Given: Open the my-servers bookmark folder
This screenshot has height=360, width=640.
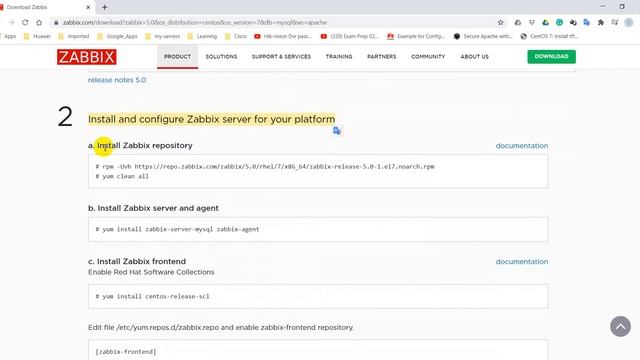Looking at the screenshot, I should coord(162,36).
